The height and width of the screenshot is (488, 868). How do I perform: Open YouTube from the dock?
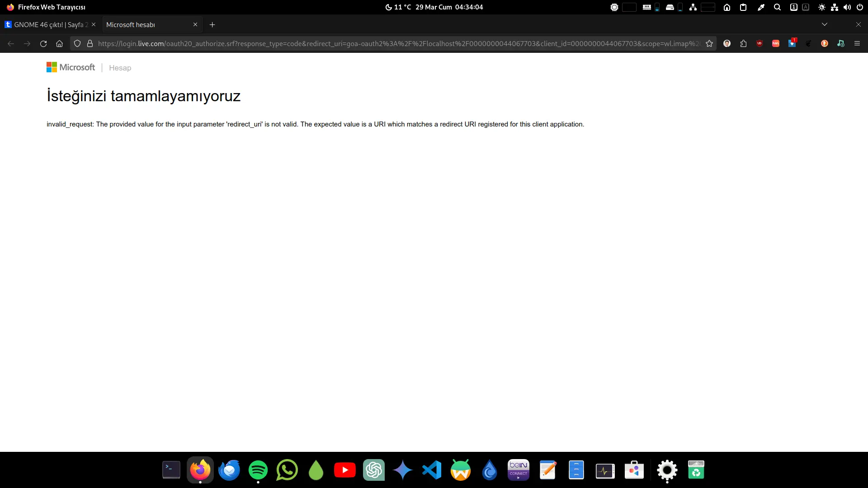click(x=345, y=470)
